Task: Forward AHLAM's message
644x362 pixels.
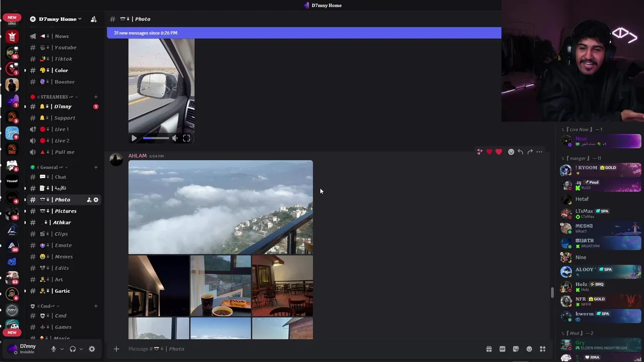Action: point(530,152)
